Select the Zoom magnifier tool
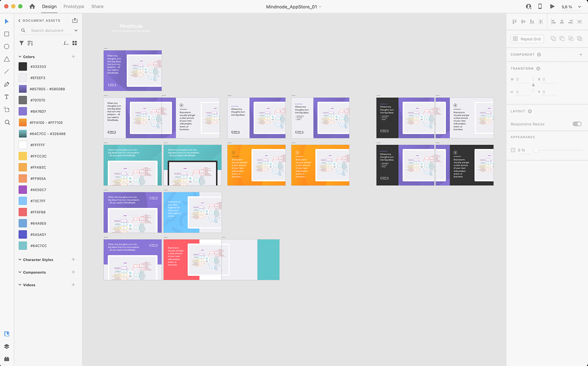 pos(7,122)
